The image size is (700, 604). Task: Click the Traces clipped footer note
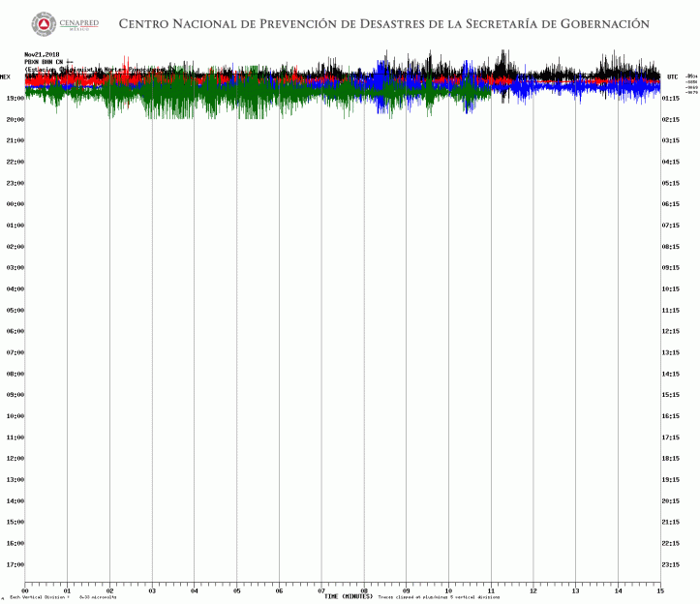(x=439, y=597)
